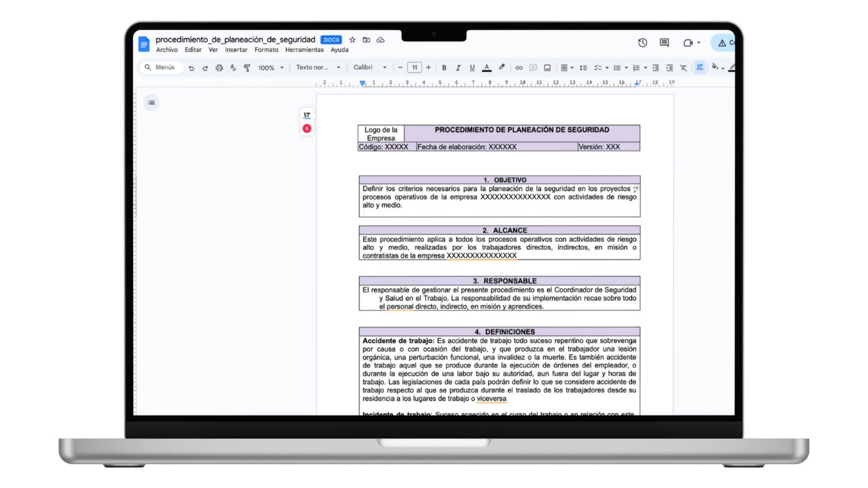This screenshot has width=868, height=488.
Task: Insert a link using the link icon
Action: tap(519, 68)
